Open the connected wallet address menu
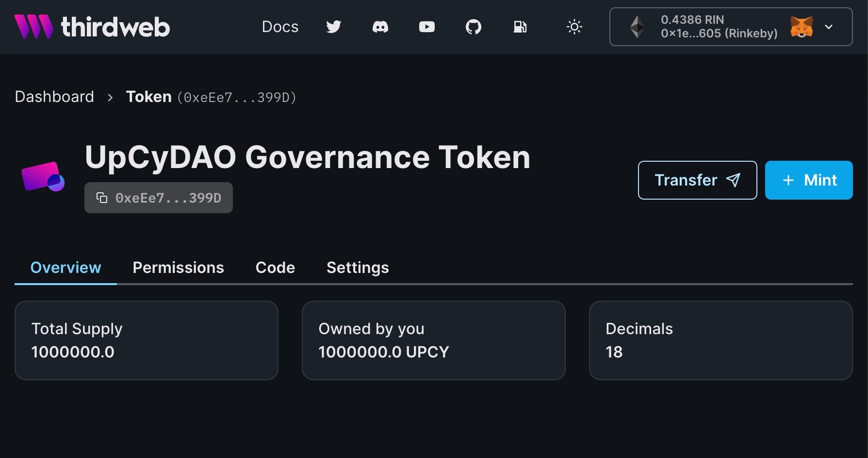This screenshot has width=868, height=458. (719, 27)
